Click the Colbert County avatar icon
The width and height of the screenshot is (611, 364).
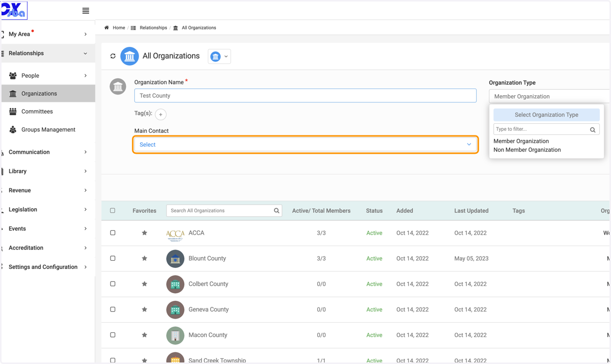pos(175,284)
